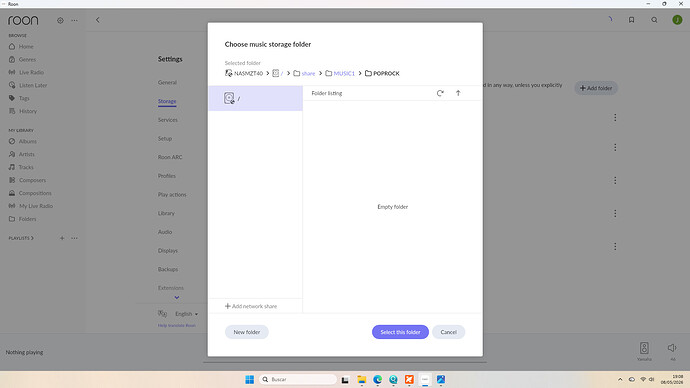Click Add network share
The height and width of the screenshot is (388, 690).
pyautogui.click(x=251, y=306)
